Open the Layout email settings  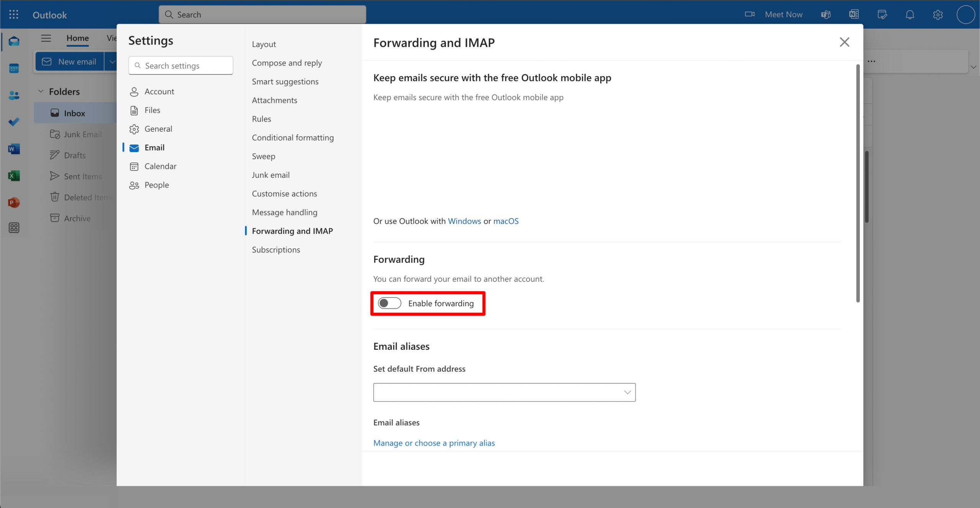pos(264,44)
